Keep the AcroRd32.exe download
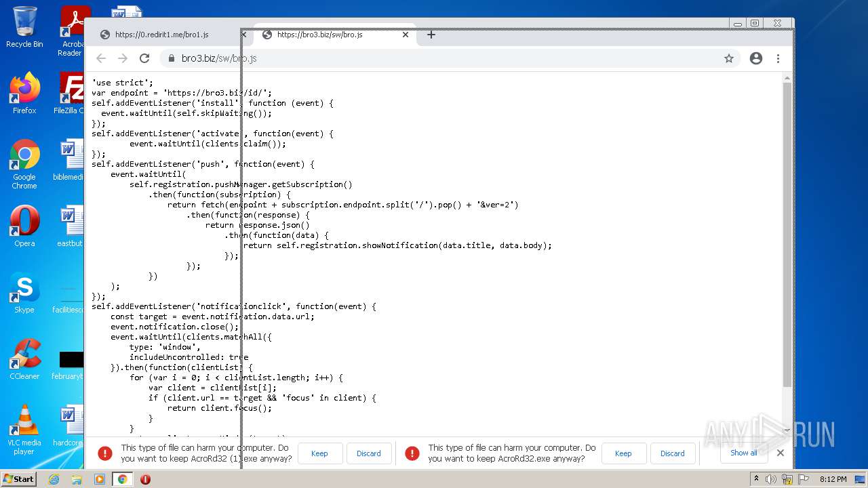The image size is (868, 488). [623, 453]
